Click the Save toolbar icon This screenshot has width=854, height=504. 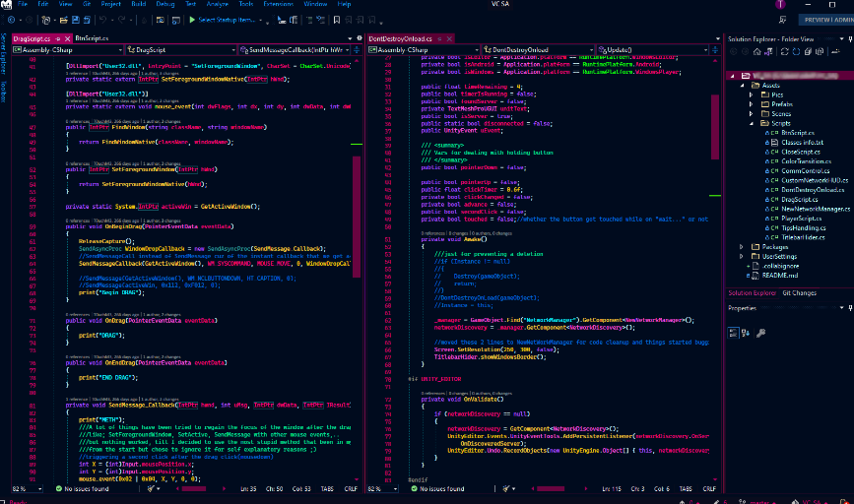pos(76,20)
